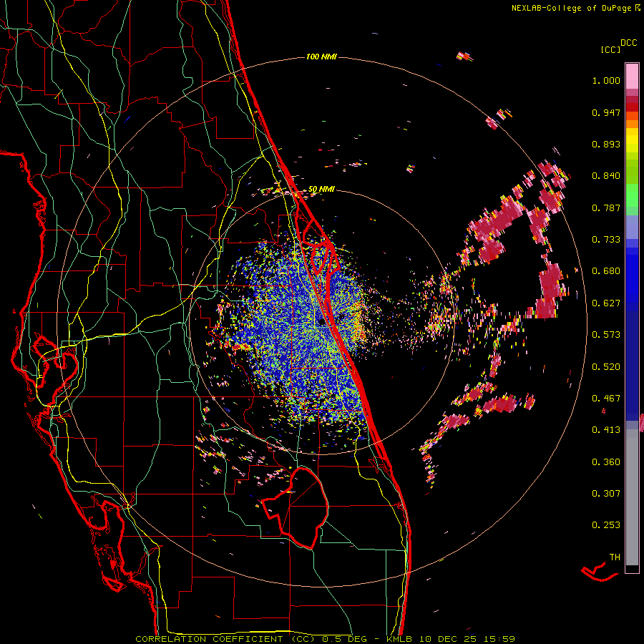The height and width of the screenshot is (644, 644).
Task: Click the 0.787 legend value
Action: (606, 208)
